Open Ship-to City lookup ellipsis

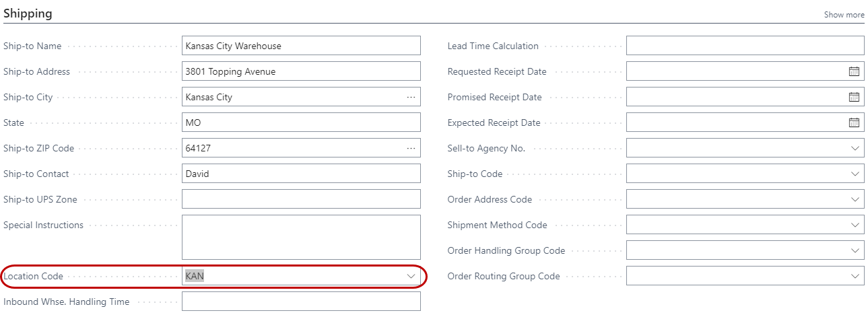(411, 97)
